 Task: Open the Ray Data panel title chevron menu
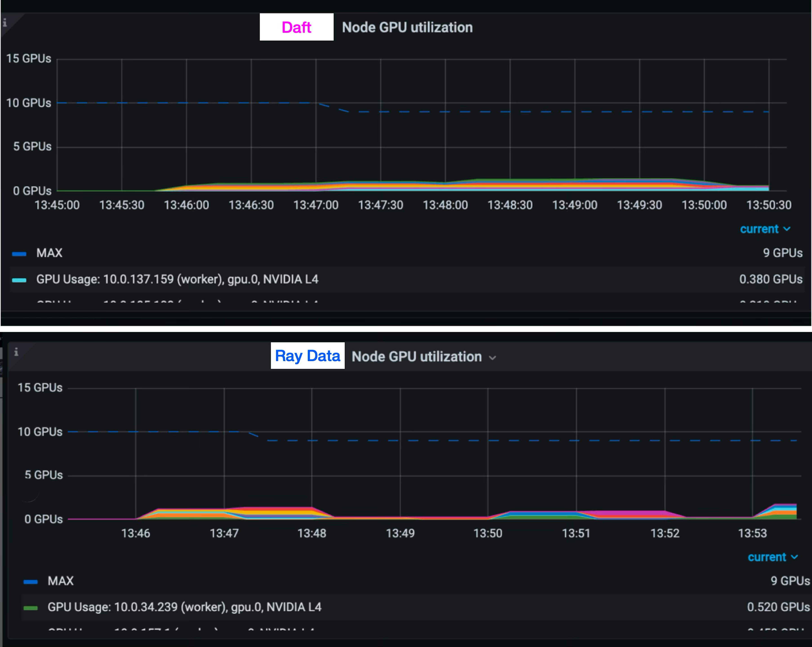[x=492, y=358]
